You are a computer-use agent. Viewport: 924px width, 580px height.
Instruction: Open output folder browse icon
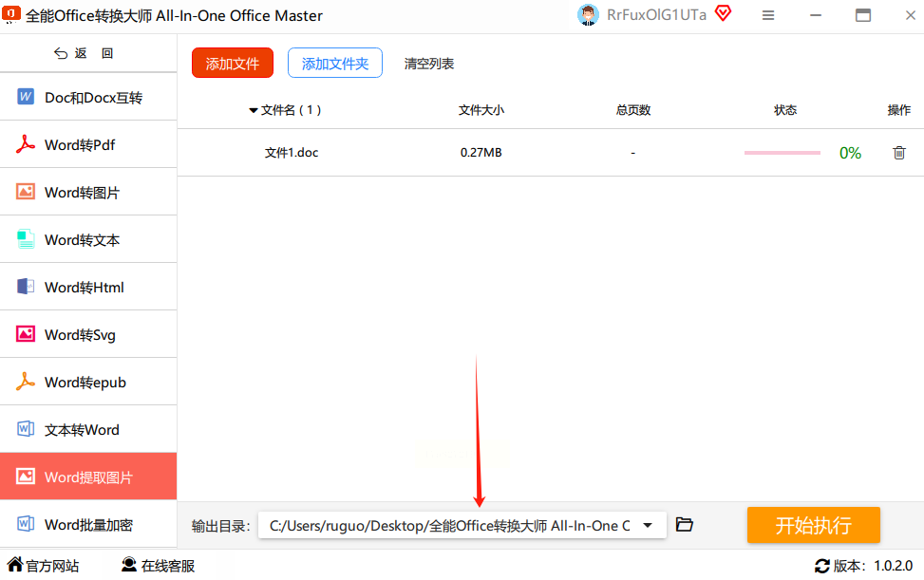(684, 525)
